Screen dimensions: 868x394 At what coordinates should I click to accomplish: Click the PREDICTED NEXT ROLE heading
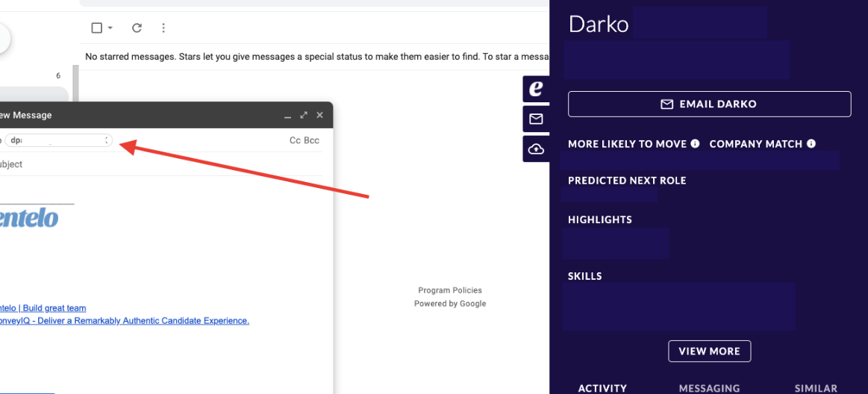click(627, 181)
